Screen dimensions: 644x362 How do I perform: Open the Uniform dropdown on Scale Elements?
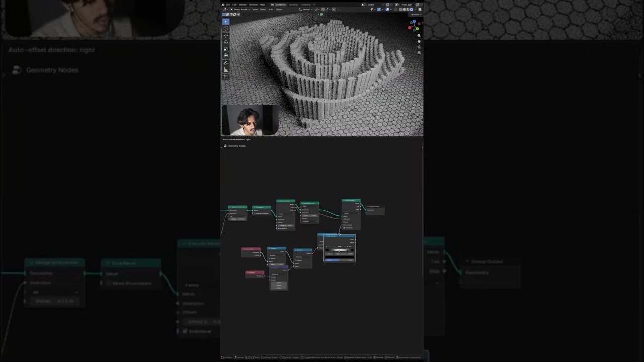309,221
